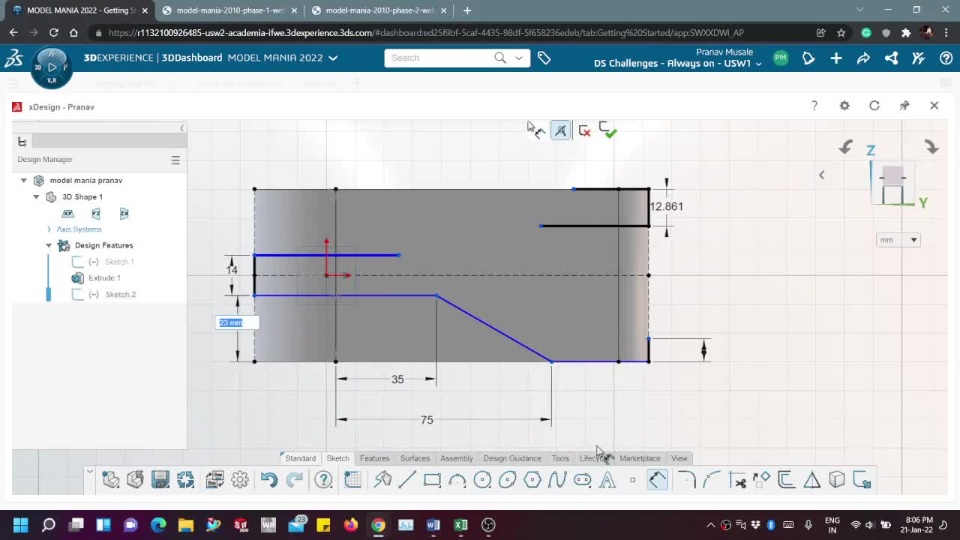Rotate view with left curved arrow

tap(846, 147)
